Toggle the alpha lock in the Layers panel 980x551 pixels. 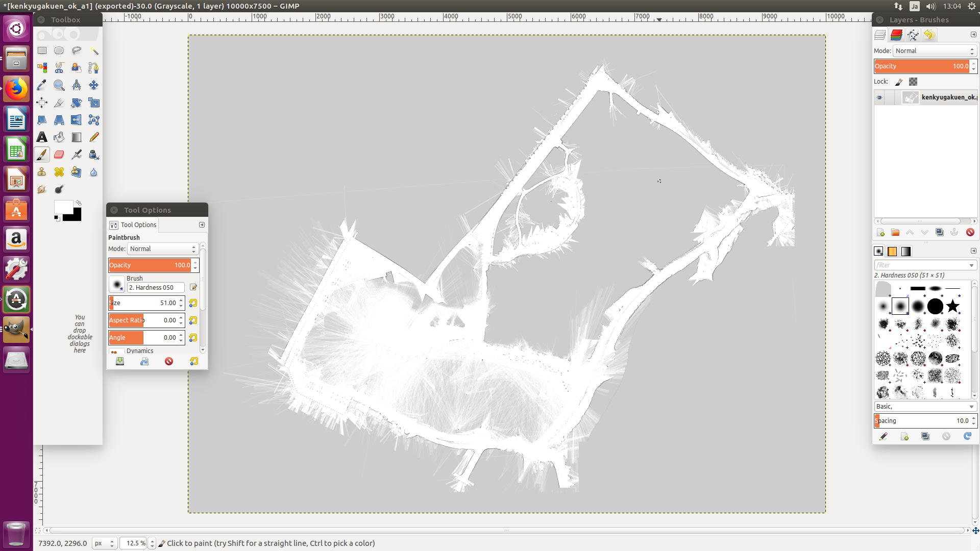(x=913, y=82)
